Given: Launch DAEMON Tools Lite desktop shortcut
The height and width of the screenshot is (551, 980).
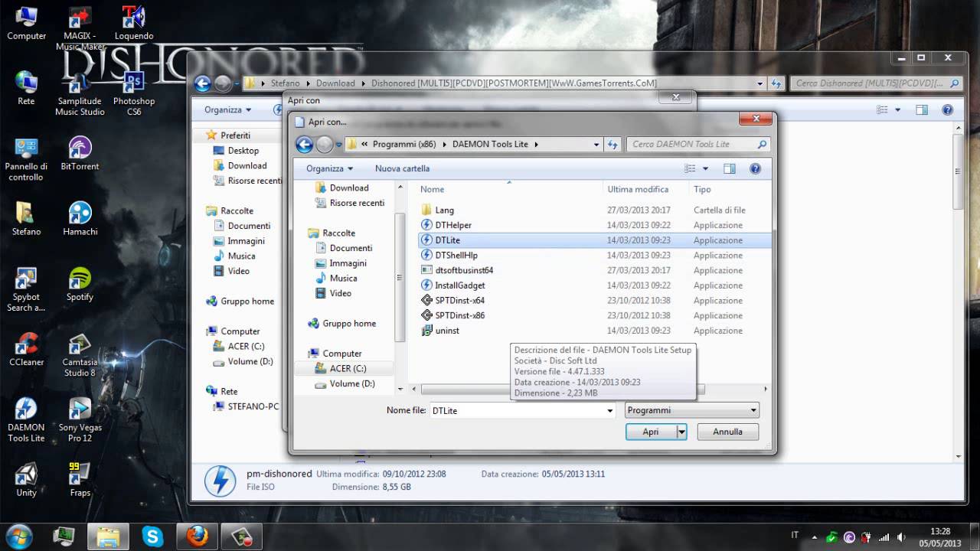Looking at the screenshot, I should pos(26,420).
